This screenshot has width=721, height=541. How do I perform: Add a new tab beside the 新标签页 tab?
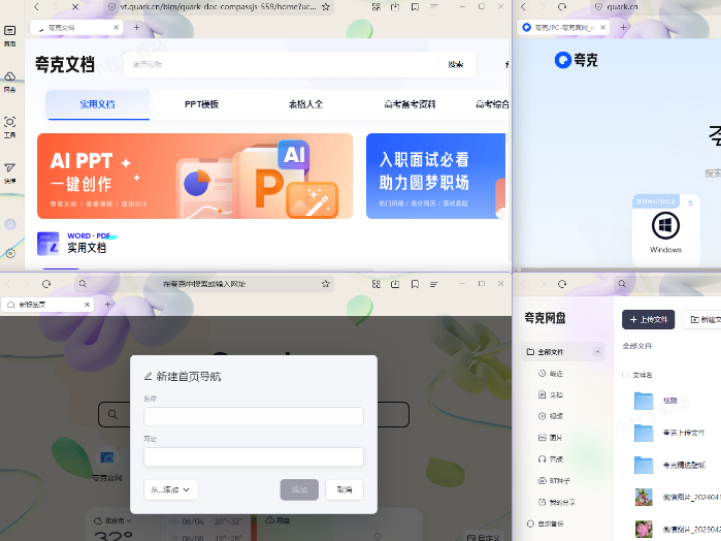click(108, 304)
